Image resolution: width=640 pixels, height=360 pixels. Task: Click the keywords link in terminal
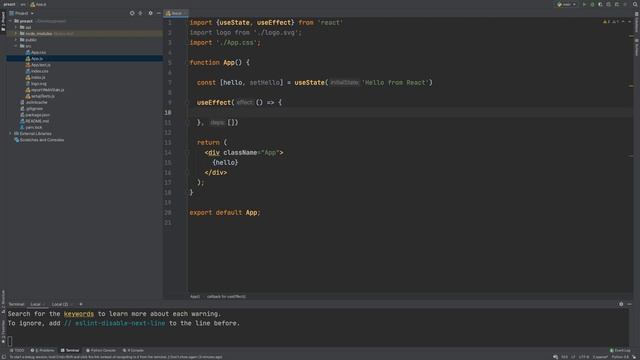point(79,314)
